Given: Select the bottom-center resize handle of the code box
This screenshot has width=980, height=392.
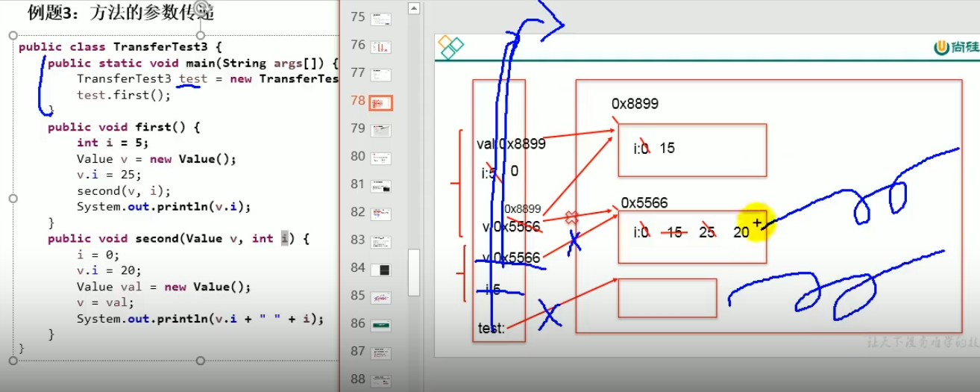Looking at the screenshot, I should coord(200,361).
